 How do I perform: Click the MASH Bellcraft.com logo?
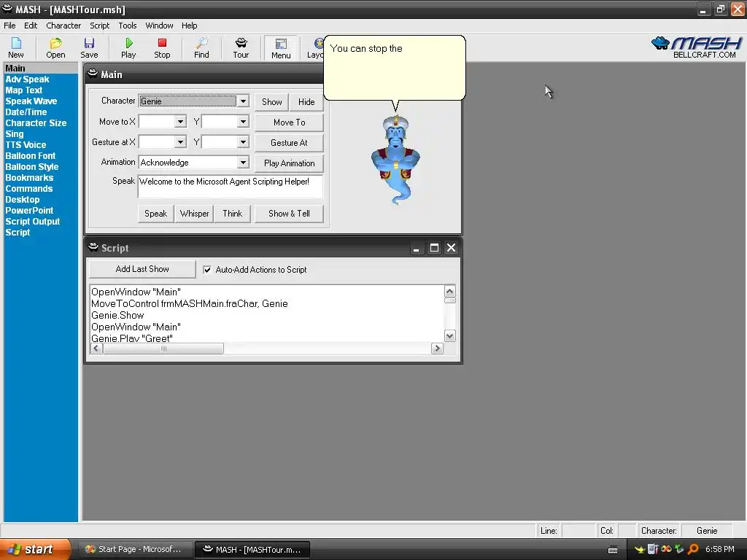[697, 47]
